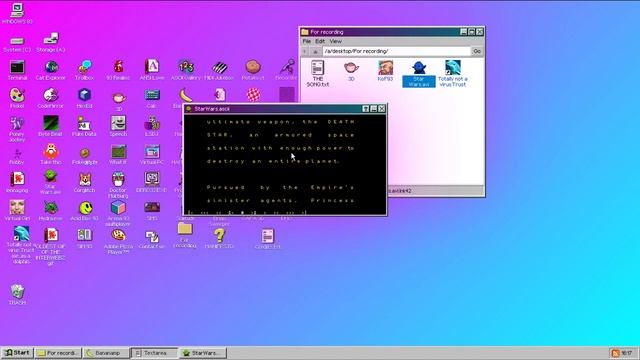640x360 pixels.
Task: Open the dolphin Totally not a virus desktop icon
Action: (21, 245)
